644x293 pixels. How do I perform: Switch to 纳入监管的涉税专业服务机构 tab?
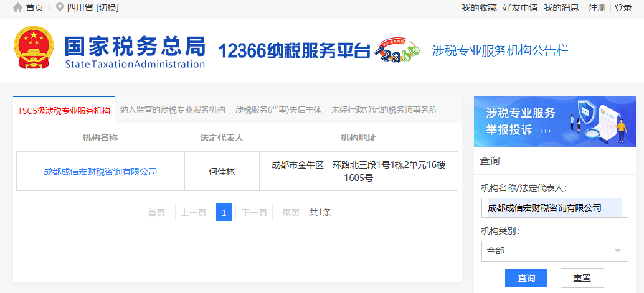pos(173,109)
